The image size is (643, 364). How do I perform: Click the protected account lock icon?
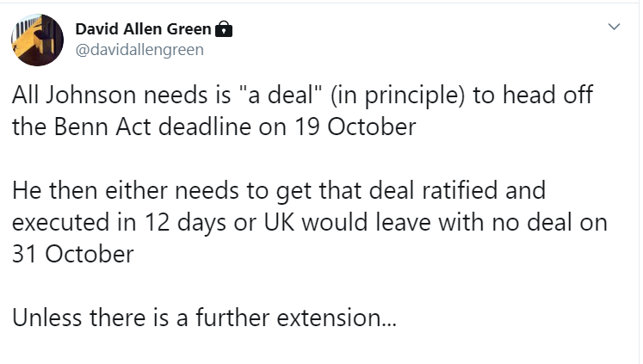click(x=224, y=29)
